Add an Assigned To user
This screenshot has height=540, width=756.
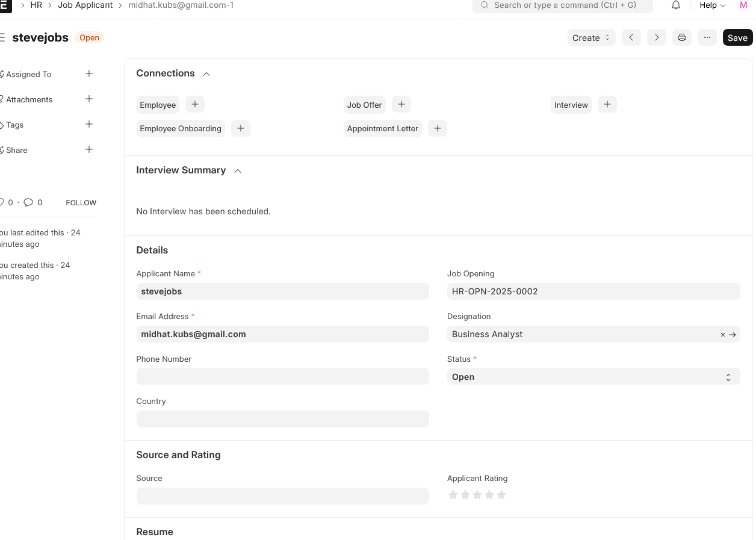(89, 73)
